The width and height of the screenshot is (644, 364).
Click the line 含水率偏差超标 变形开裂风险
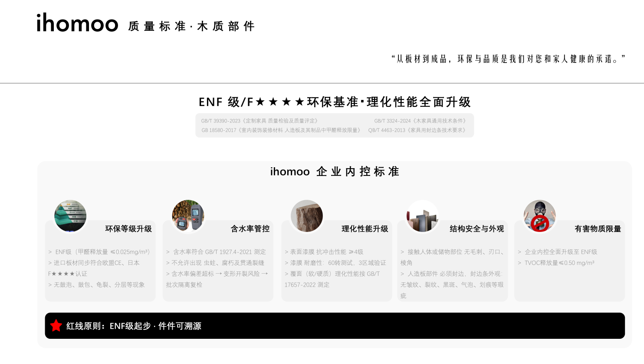click(x=217, y=279)
